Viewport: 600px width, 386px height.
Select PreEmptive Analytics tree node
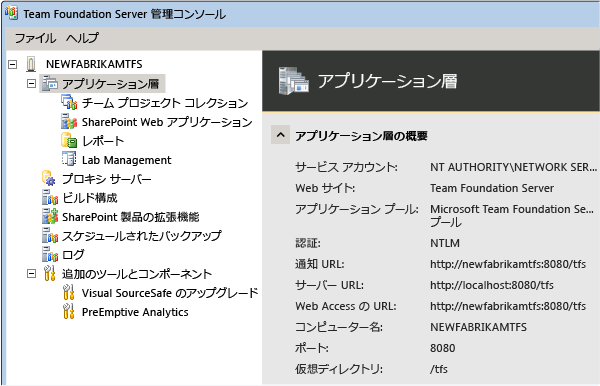(135, 312)
